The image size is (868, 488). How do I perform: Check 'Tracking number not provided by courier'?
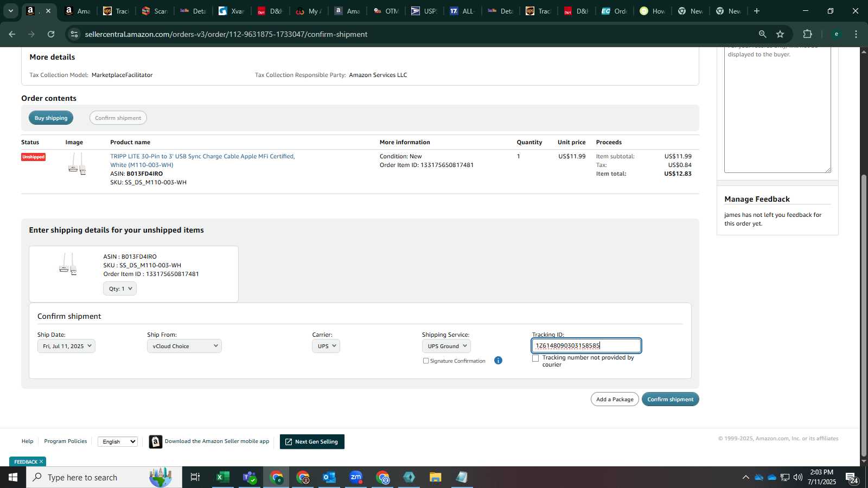535,358
